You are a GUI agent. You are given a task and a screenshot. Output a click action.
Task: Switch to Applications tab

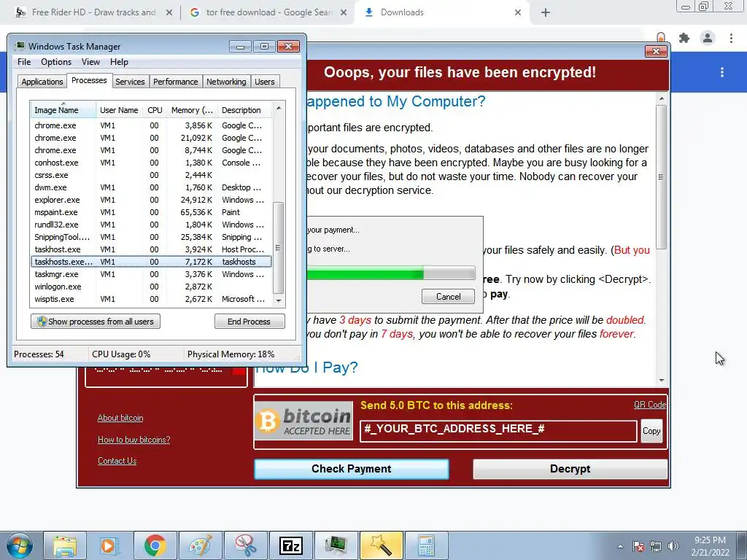coord(42,82)
